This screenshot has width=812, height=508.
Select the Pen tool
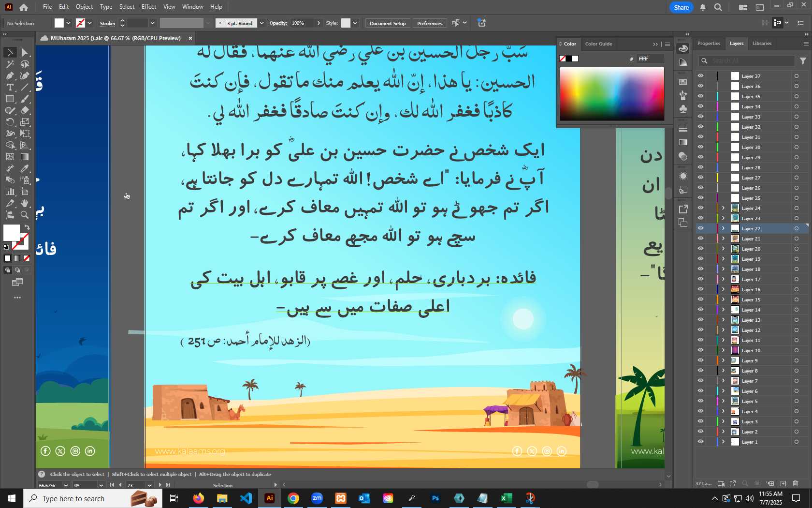10,75
